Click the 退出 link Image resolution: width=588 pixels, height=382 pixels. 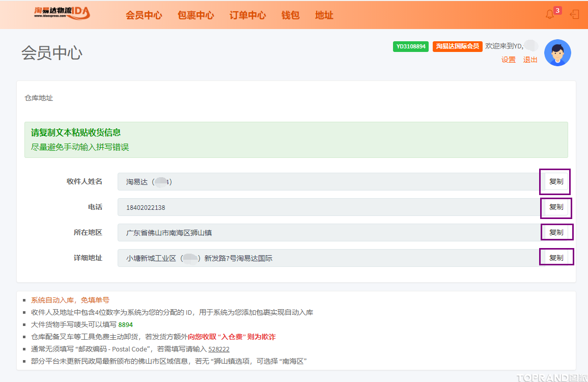(x=530, y=60)
